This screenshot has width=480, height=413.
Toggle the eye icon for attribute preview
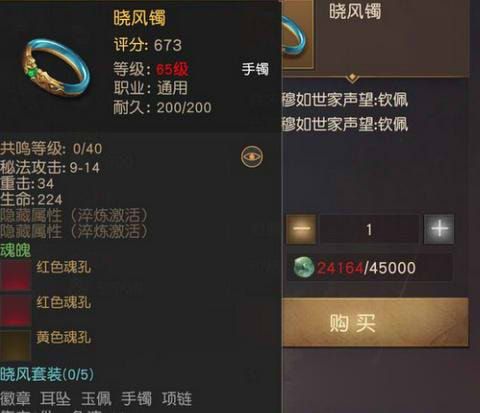click(252, 156)
